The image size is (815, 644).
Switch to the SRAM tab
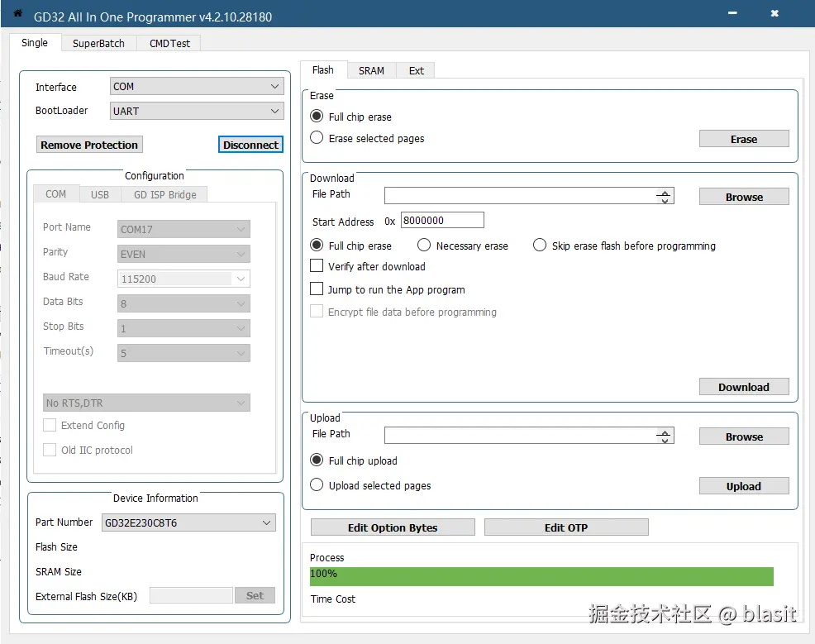(371, 71)
